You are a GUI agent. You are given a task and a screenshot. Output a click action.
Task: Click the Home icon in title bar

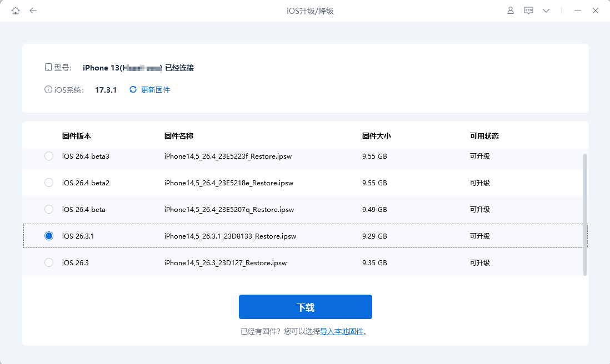coord(16,10)
